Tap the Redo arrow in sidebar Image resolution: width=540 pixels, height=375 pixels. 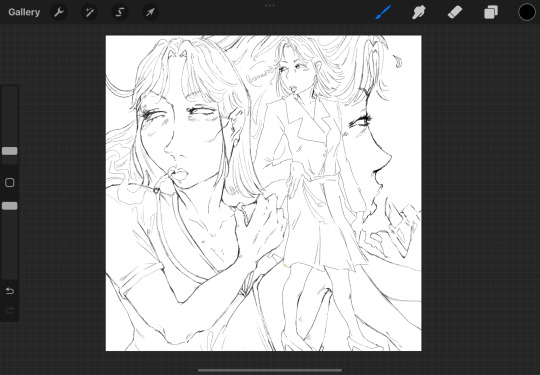(x=10, y=311)
